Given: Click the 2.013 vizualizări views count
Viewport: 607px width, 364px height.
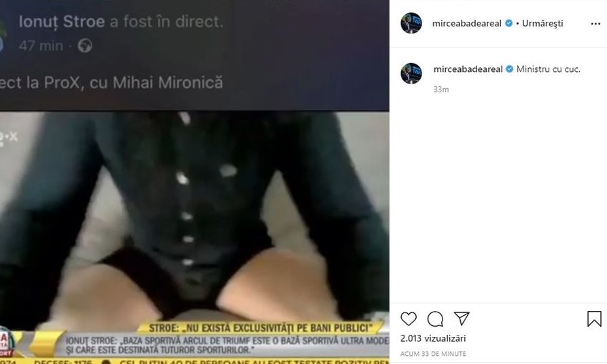Looking at the screenshot, I should pos(433,338).
